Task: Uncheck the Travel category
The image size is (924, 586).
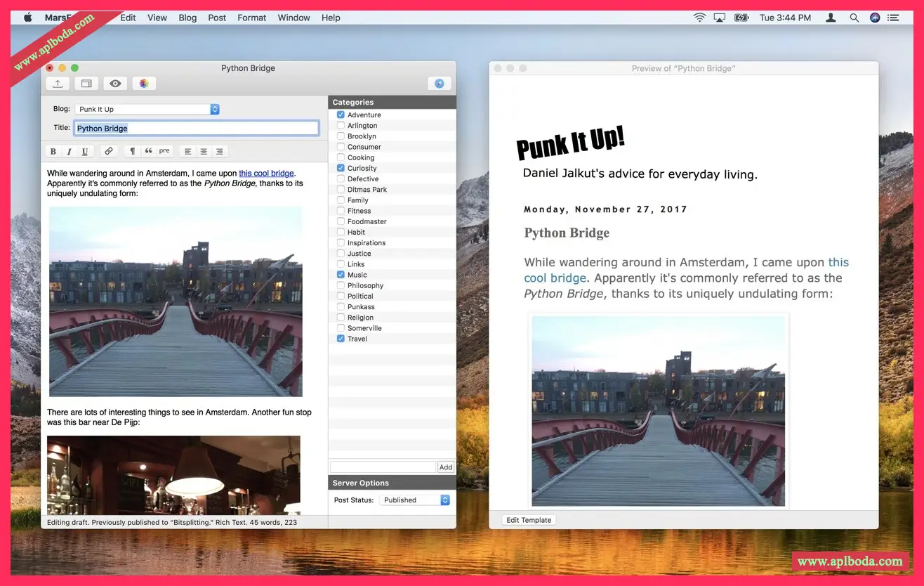Action: click(x=341, y=339)
